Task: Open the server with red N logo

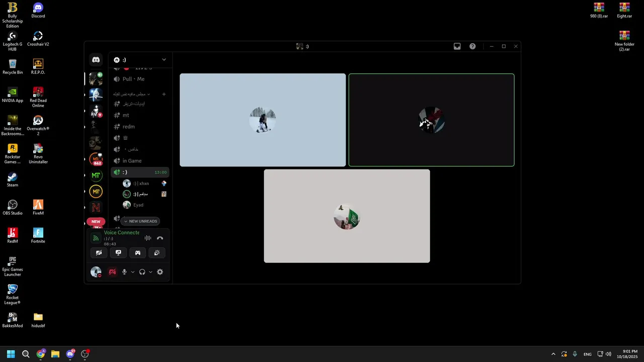Action: point(96,207)
